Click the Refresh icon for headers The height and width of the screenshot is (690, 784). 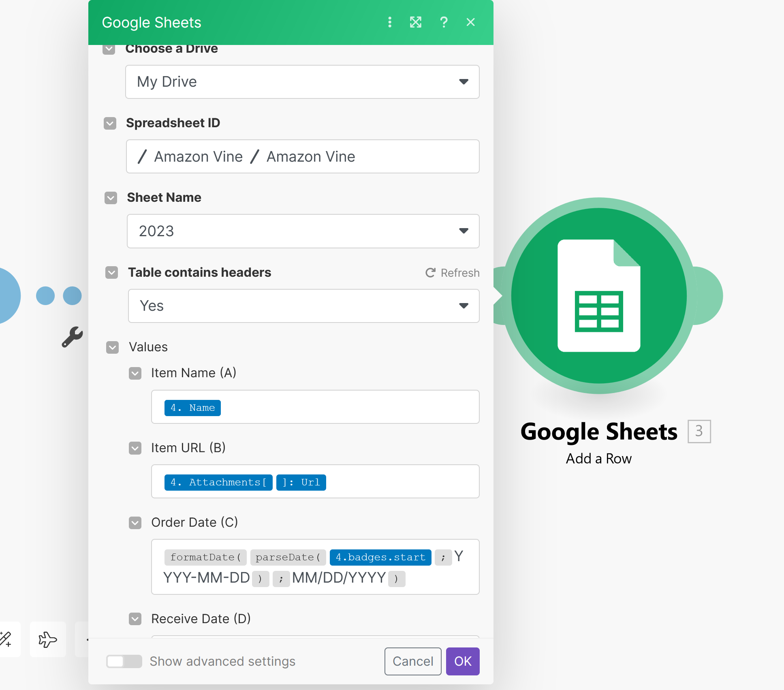[430, 273]
